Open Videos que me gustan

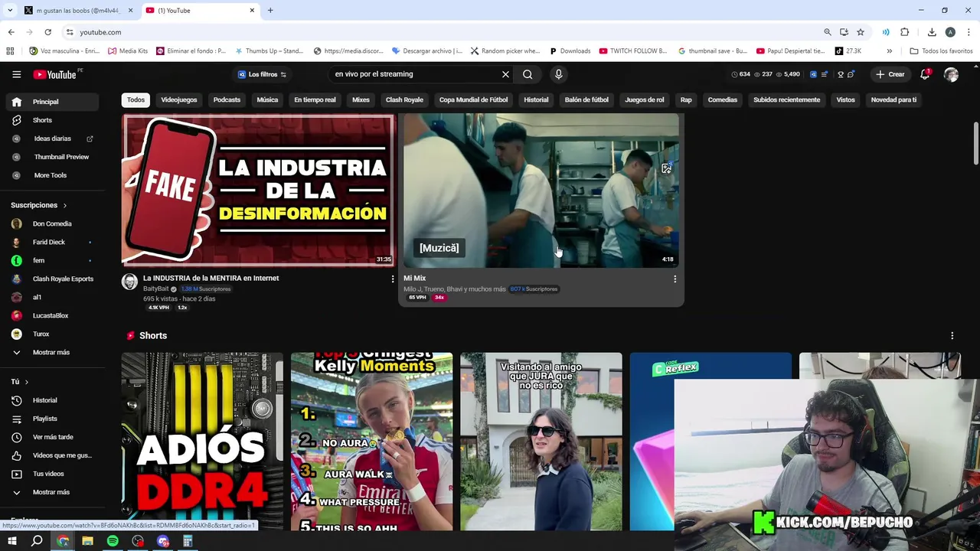tap(52, 455)
